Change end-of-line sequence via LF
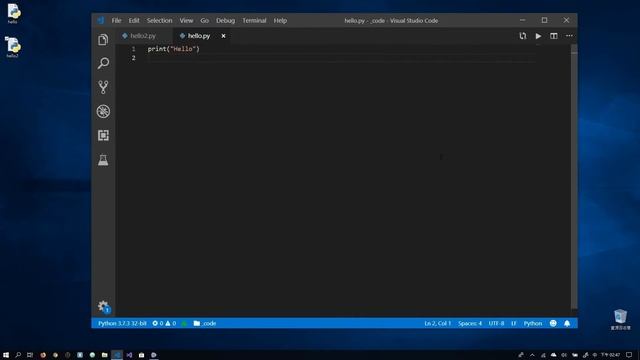Image resolution: width=640 pixels, height=360 pixels. point(513,323)
